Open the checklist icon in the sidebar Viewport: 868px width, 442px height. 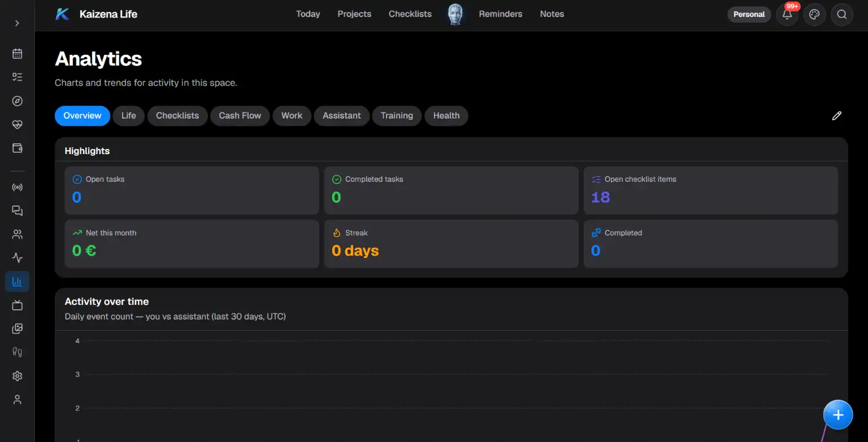17,77
